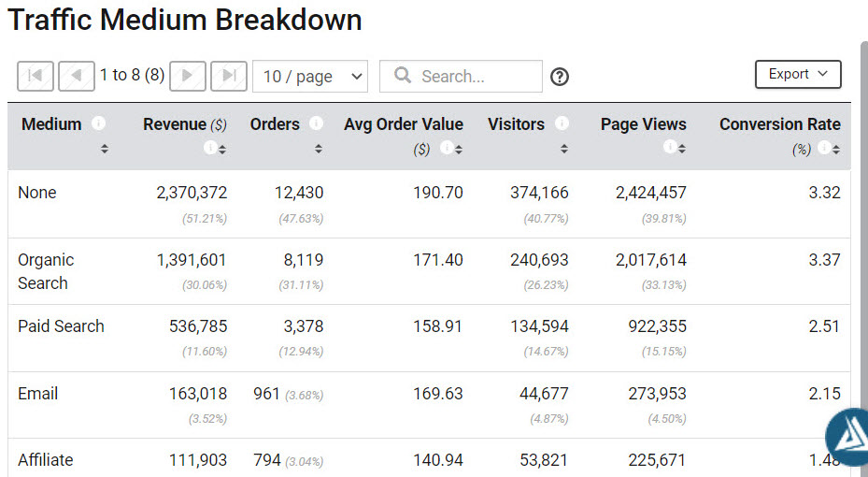The height and width of the screenshot is (477, 868).
Task: Select the None medium row label
Action: [37, 193]
